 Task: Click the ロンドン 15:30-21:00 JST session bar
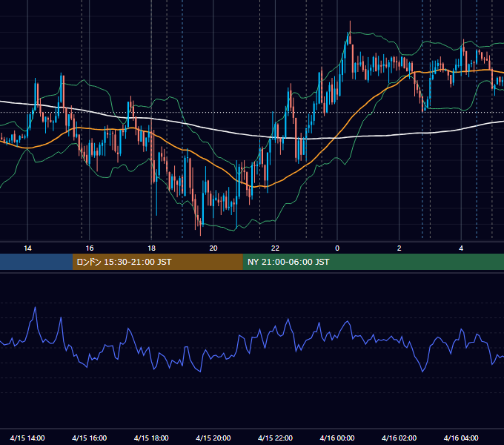tap(157, 262)
